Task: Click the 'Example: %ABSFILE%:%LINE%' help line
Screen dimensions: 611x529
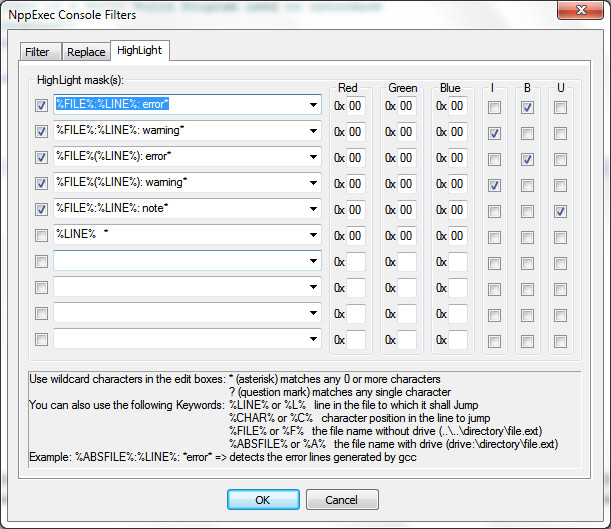Action: point(223,457)
